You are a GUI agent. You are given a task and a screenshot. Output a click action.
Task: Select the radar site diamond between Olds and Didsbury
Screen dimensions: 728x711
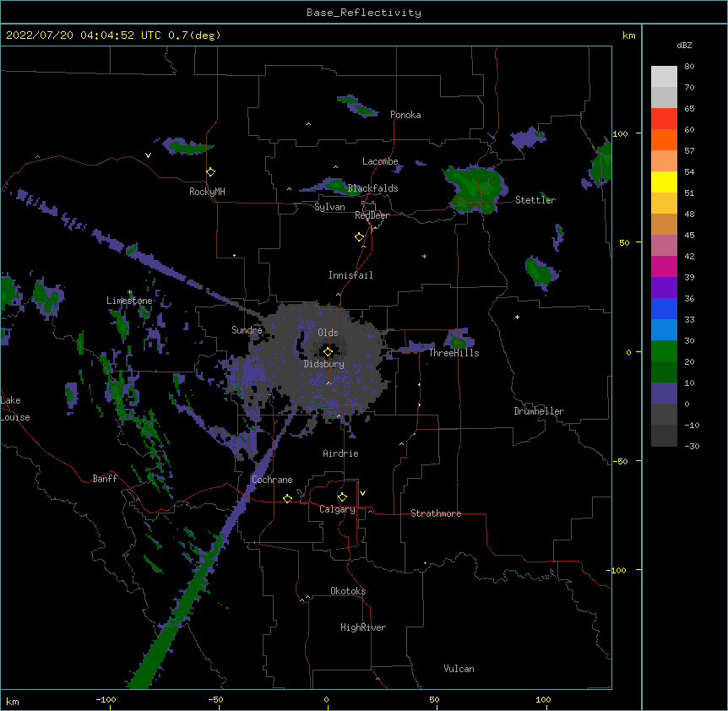[328, 352]
